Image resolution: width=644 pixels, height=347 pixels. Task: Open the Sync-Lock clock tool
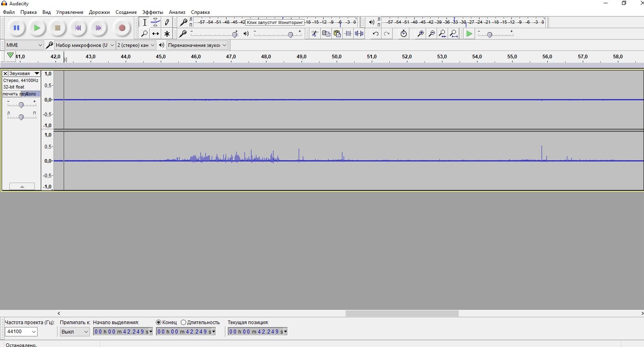click(x=404, y=33)
